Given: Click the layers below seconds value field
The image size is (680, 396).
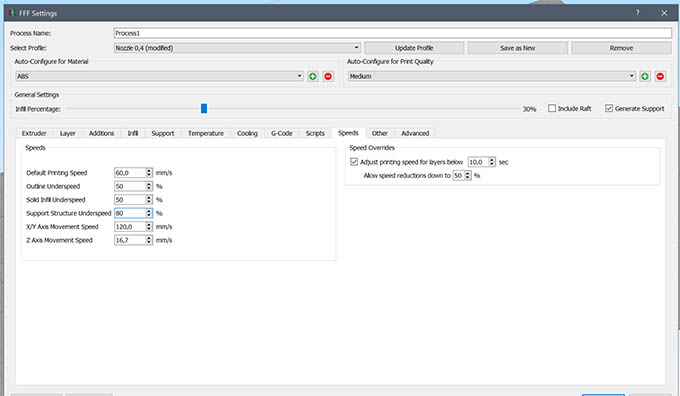Looking at the screenshot, I should (478, 162).
